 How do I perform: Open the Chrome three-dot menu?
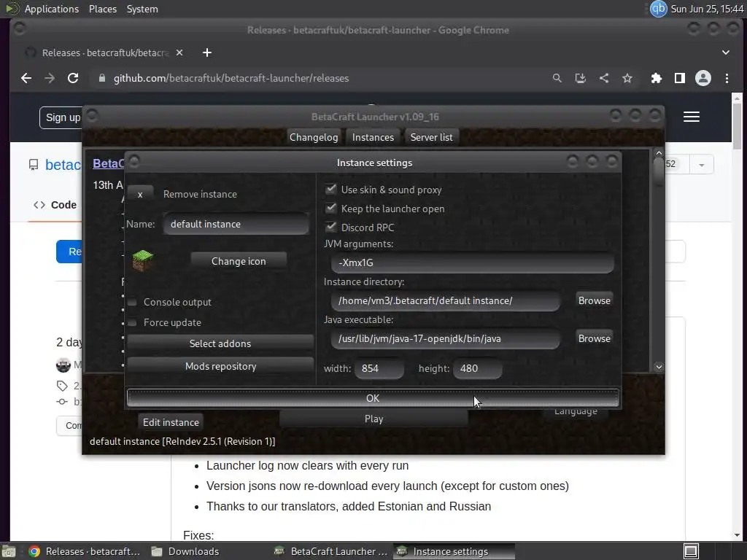pyautogui.click(x=727, y=78)
